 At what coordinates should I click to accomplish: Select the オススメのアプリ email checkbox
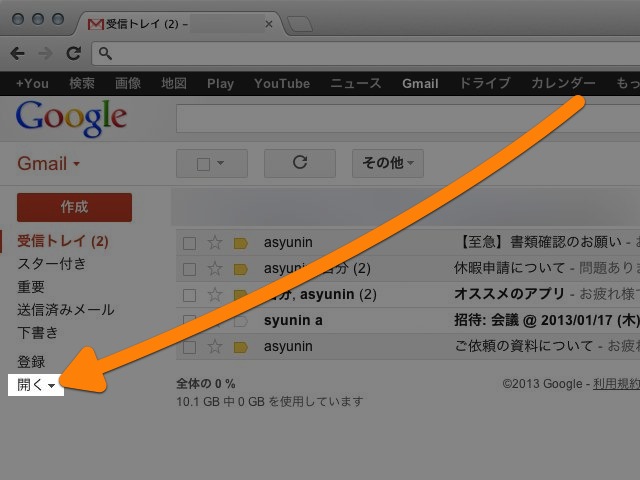189,296
